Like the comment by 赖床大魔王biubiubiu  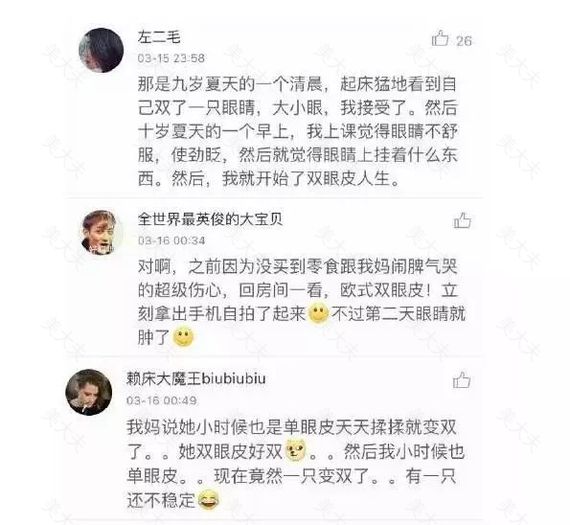point(461,380)
